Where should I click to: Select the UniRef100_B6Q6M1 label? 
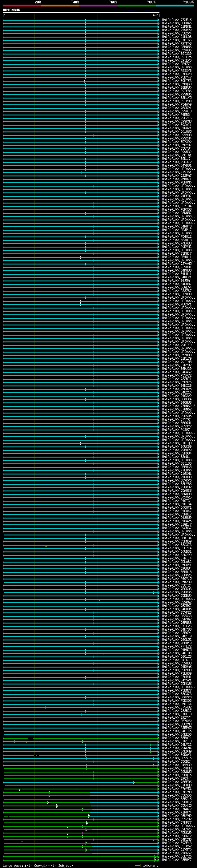click(177, 423)
